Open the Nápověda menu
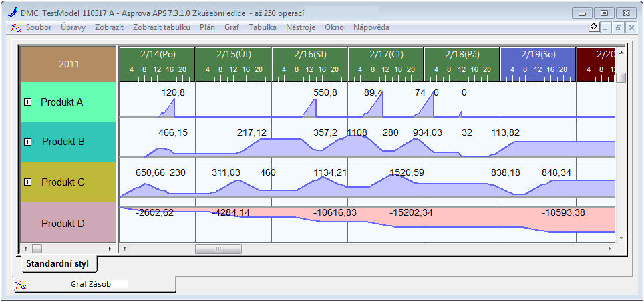Screen dimensions: 644x302 371,27
